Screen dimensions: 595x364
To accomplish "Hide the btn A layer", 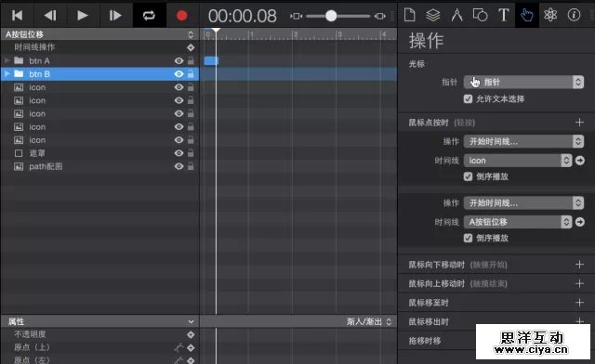I will [x=178, y=60].
